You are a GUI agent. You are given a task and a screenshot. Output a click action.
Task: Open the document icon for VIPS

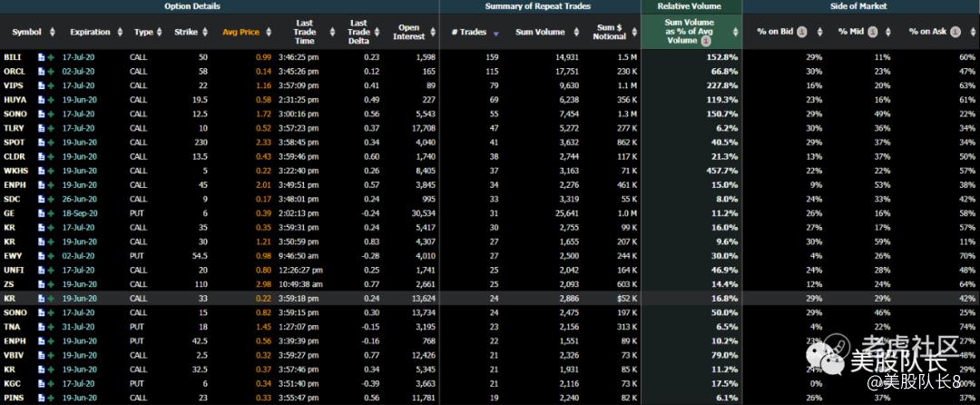pyautogui.click(x=41, y=85)
